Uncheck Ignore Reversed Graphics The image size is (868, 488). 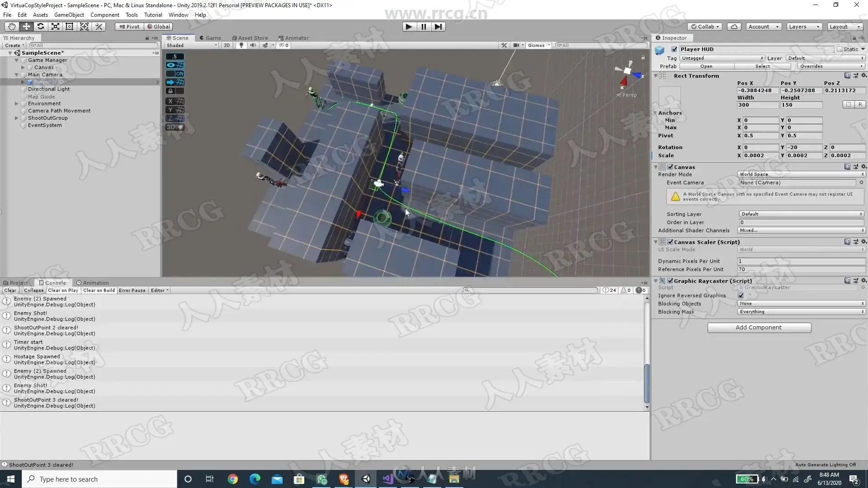coord(741,296)
